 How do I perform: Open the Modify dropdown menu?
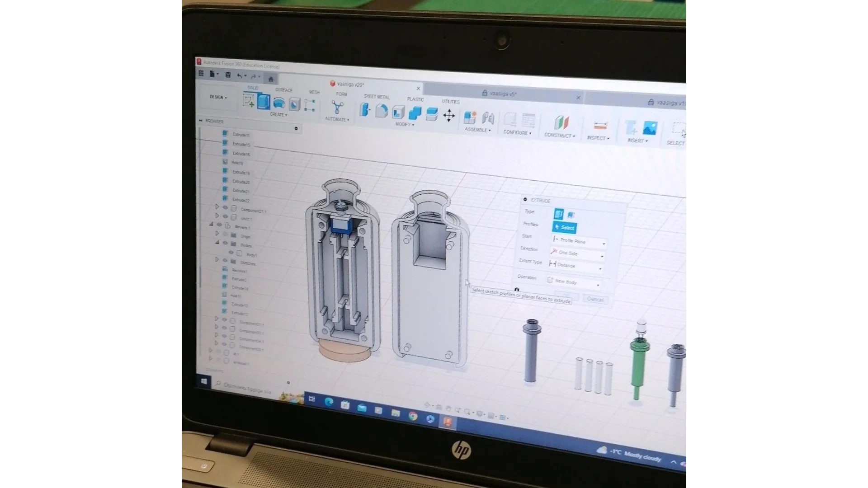click(x=405, y=124)
